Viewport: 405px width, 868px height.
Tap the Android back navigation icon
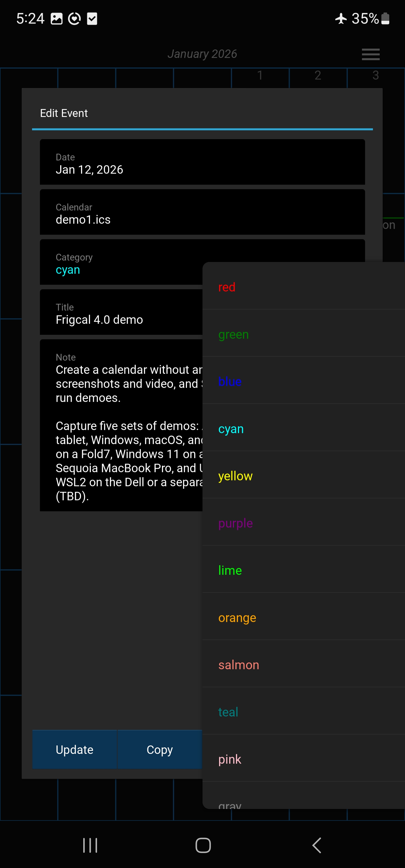pos(316,845)
